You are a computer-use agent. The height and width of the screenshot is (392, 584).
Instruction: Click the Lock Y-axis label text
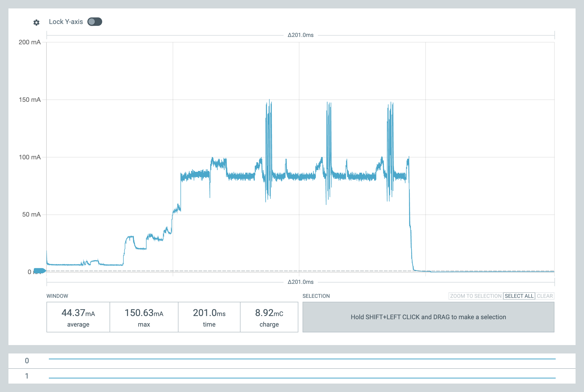pos(66,22)
